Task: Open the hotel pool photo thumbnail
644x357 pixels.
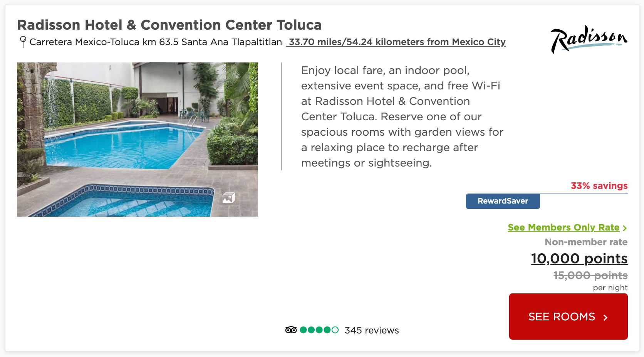Action: tap(138, 140)
